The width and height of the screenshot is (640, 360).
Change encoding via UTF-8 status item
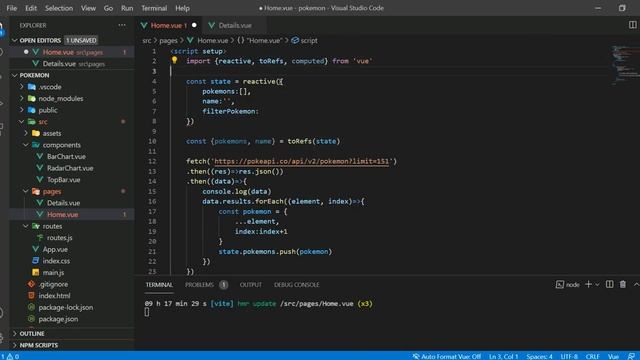(x=569, y=356)
